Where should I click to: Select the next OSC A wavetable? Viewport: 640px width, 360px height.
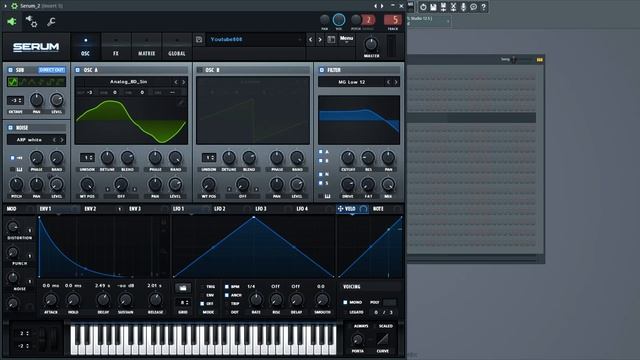[x=184, y=82]
